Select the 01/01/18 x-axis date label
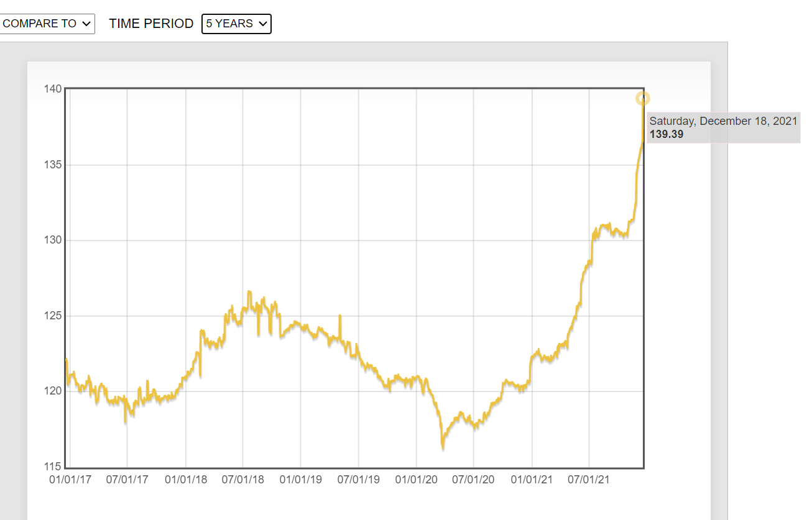The image size is (812, 520). point(185,480)
